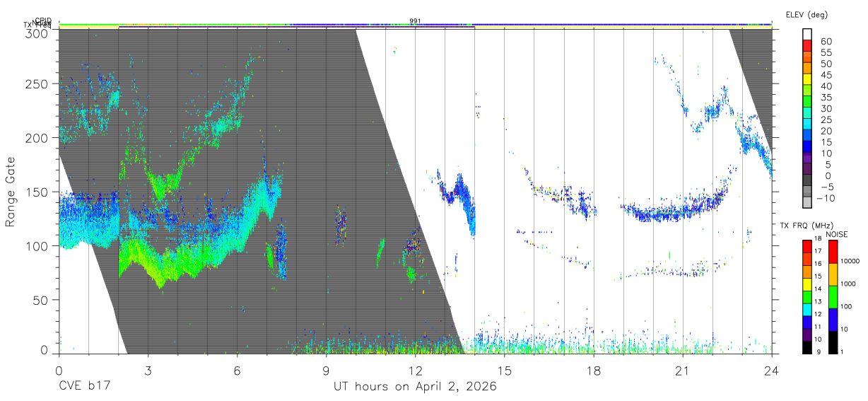Click the CVE b17 radar beam label
The height and width of the screenshot is (401, 868).
(85, 387)
